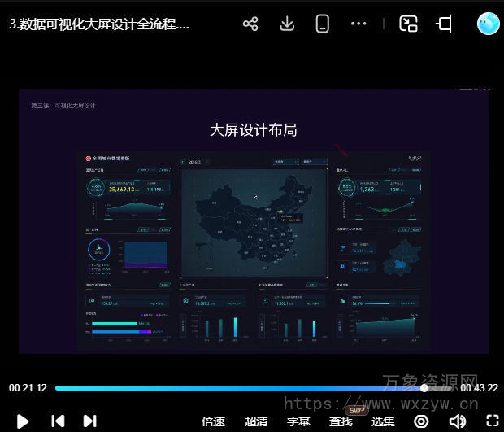Toggle the 字幕 subtitles option
The width and height of the screenshot is (504, 432).
click(298, 421)
